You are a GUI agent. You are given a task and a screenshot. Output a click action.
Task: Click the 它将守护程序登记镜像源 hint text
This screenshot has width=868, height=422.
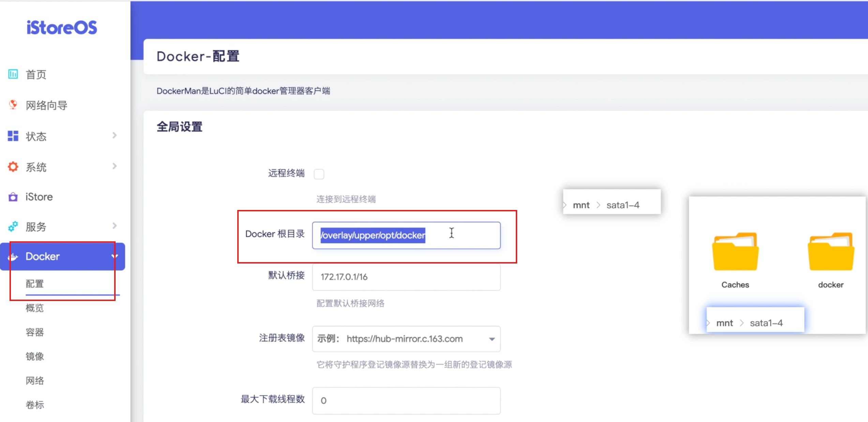coord(414,365)
